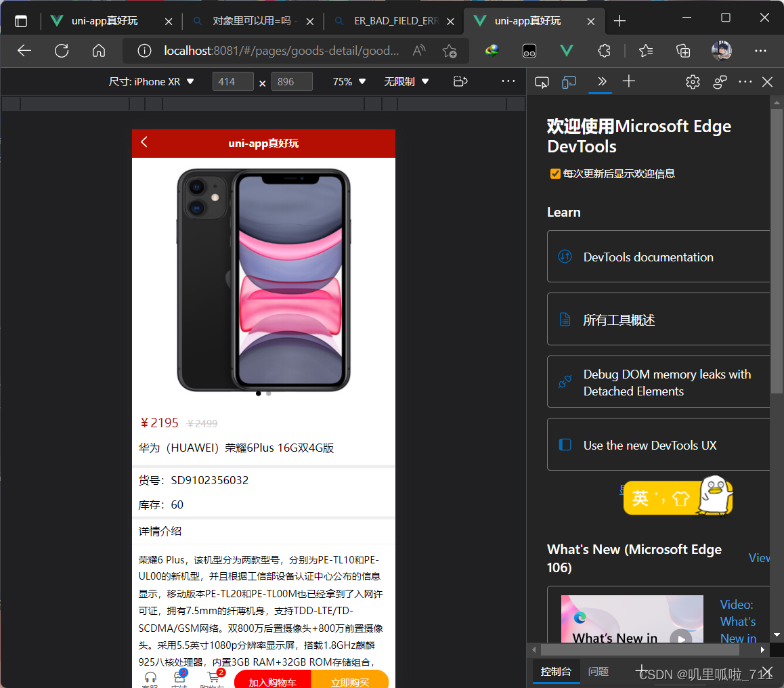The height and width of the screenshot is (688, 784).
Task: Open customer service headset icon
Action: pos(150,679)
